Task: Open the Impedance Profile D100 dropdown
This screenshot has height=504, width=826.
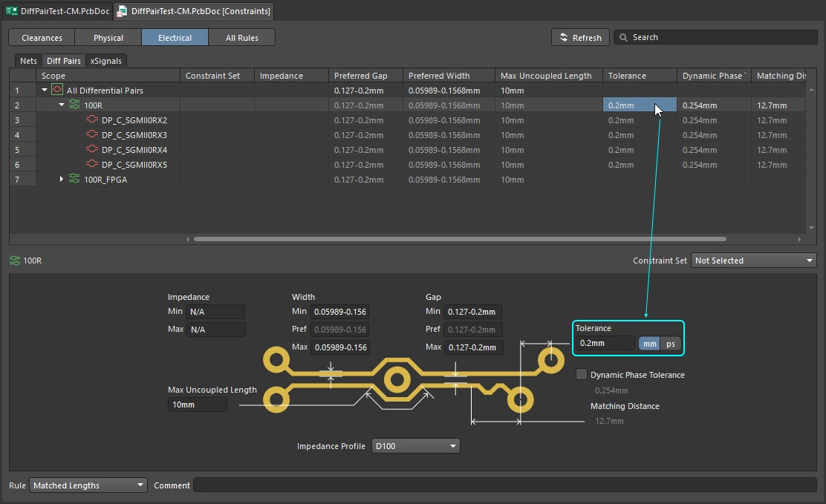Action: click(416, 445)
